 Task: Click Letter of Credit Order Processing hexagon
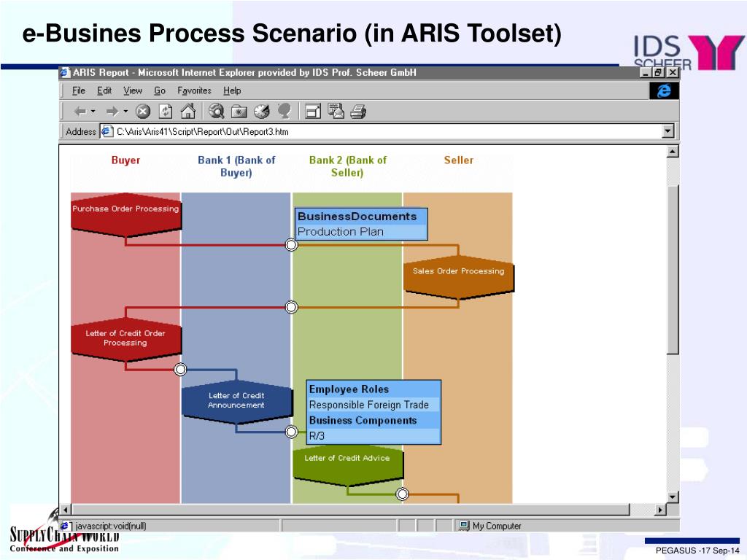coord(125,338)
